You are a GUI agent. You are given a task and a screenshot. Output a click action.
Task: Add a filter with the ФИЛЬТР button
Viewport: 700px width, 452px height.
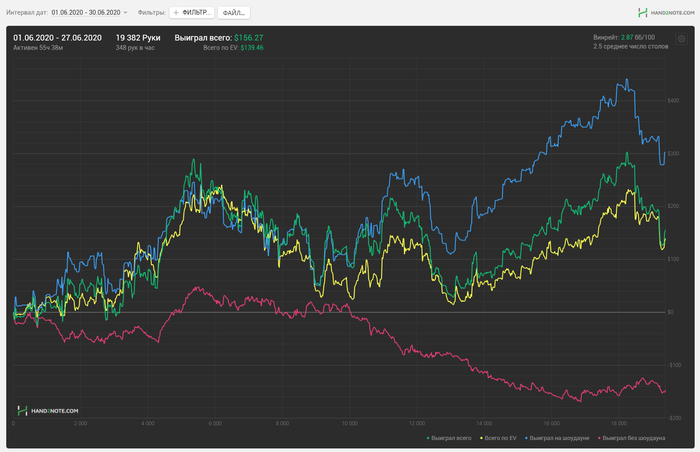(x=192, y=13)
